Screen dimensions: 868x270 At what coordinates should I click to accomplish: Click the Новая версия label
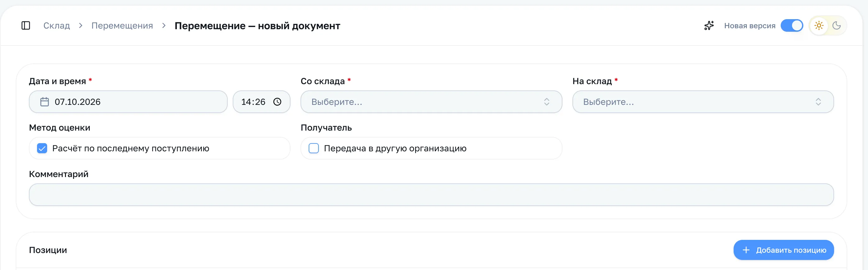click(750, 25)
